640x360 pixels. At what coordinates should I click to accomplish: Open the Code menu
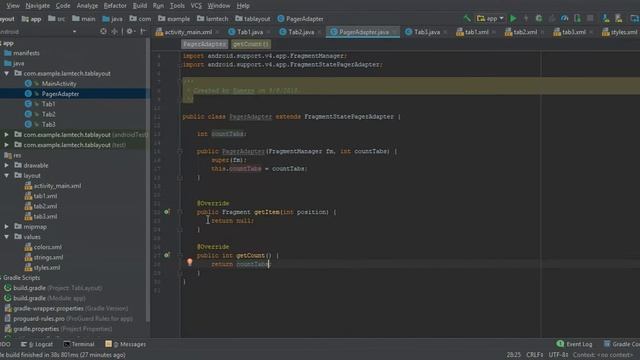pos(63,6)
